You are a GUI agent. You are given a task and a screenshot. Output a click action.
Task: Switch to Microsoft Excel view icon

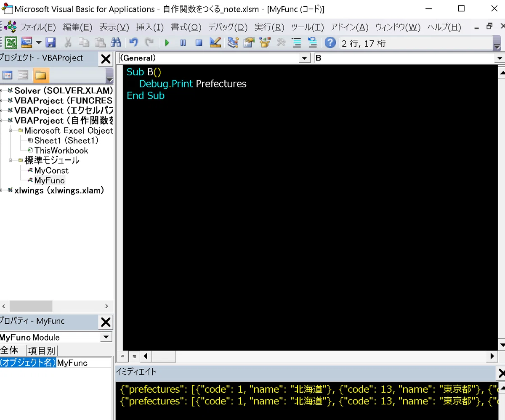coord(11,42)
